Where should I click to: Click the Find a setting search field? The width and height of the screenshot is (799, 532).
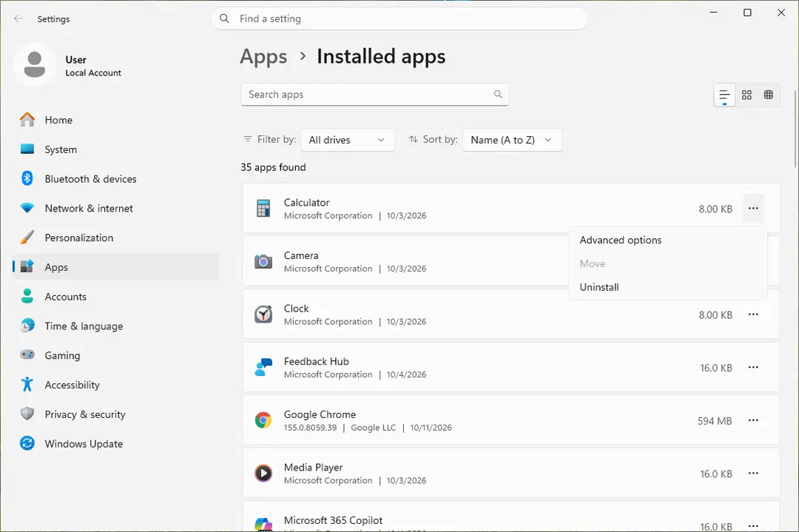(399, 18)
